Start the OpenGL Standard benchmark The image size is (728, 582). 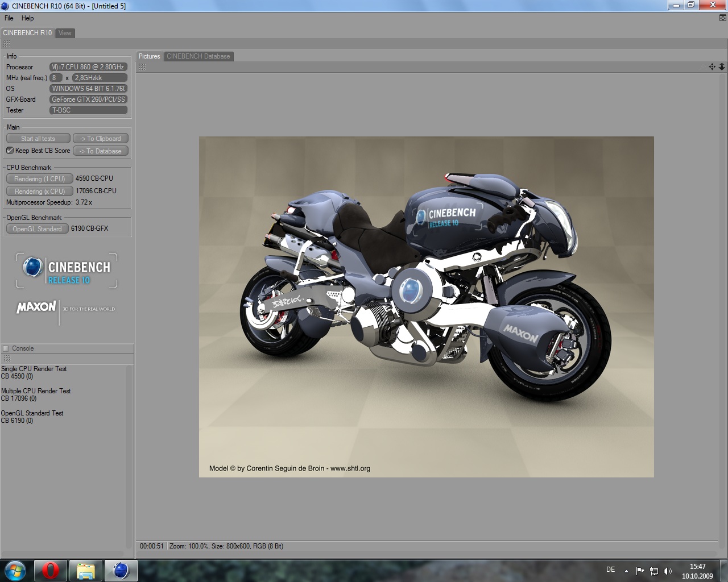[38, 229]
